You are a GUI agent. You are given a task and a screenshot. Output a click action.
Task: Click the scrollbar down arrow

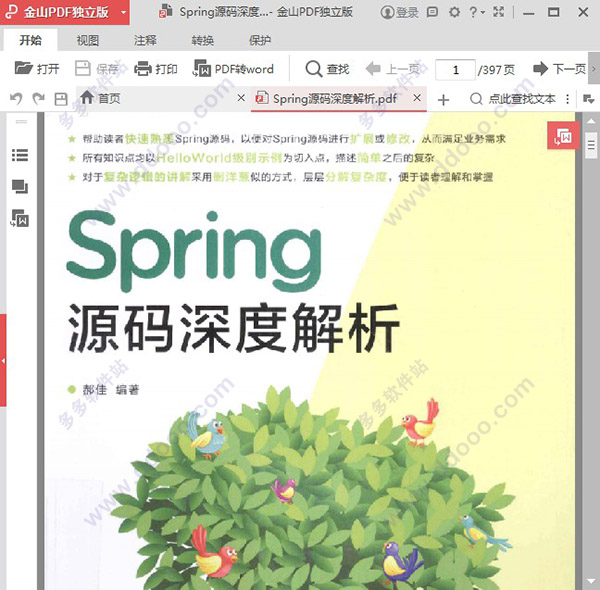[x=591, y=582]
